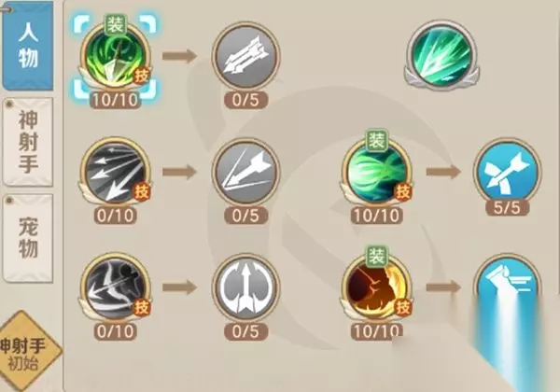Select the blue crossed-arrow passive skill
The image size is (560, 392).
pyautogui.click(x=507, y=172)
